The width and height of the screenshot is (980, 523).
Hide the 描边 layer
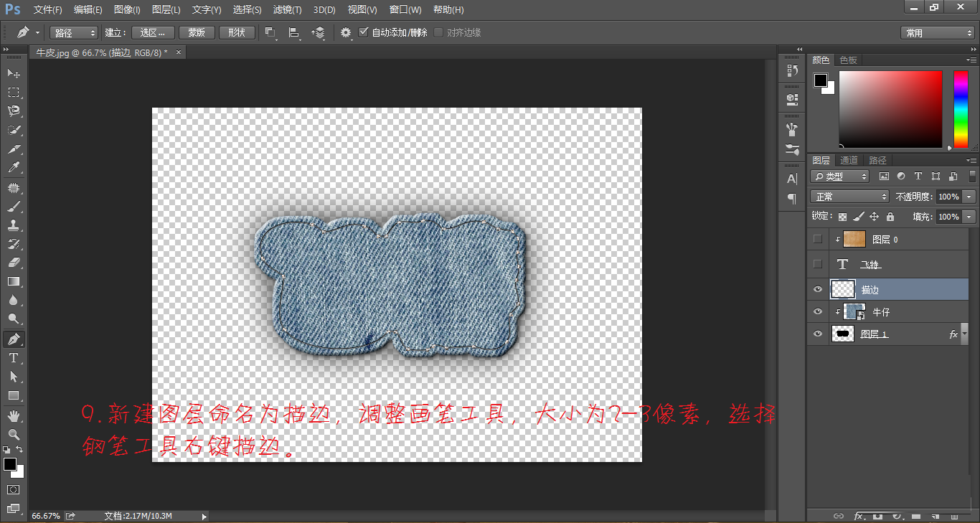(x=817, y=289)
